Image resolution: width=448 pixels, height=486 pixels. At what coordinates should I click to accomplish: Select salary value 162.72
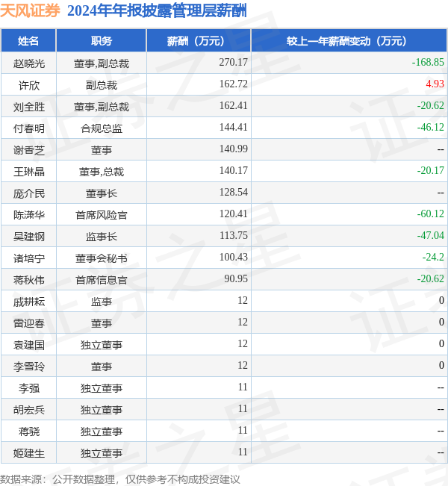(x=234, y=84)
